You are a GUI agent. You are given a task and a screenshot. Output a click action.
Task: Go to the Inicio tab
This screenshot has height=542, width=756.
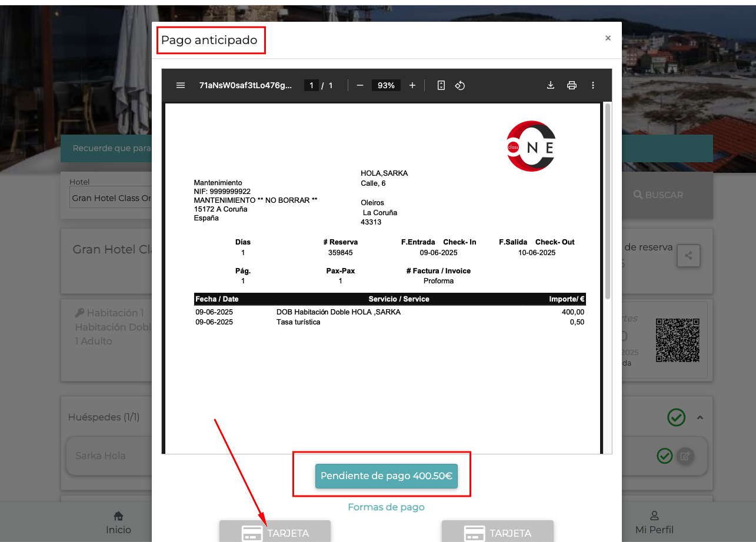pos(118,523)
